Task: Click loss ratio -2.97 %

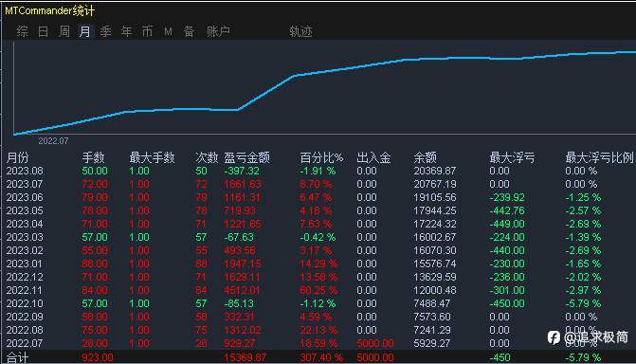Action: coord(583,290)
